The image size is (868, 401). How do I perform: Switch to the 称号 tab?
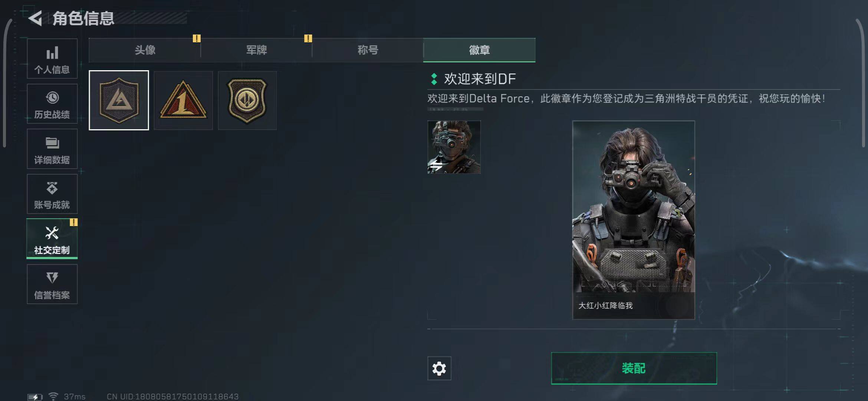[368, 50]
